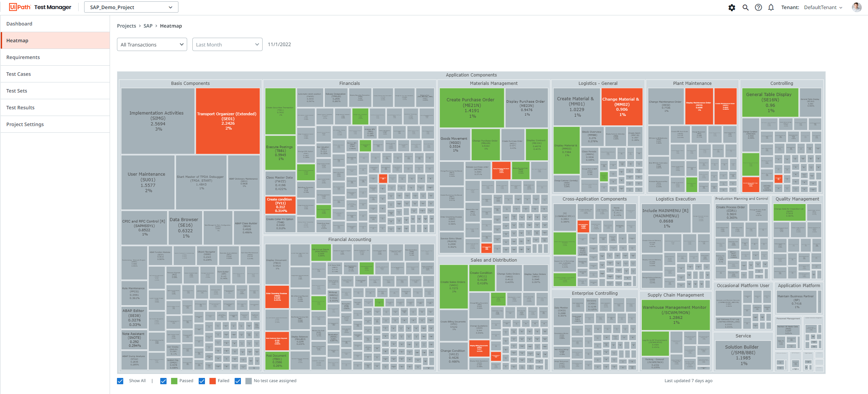The image size is (868, 394).
Task: Select Solution Builder (/SMB/BBI) tile
Action: (x=743, y=356)
